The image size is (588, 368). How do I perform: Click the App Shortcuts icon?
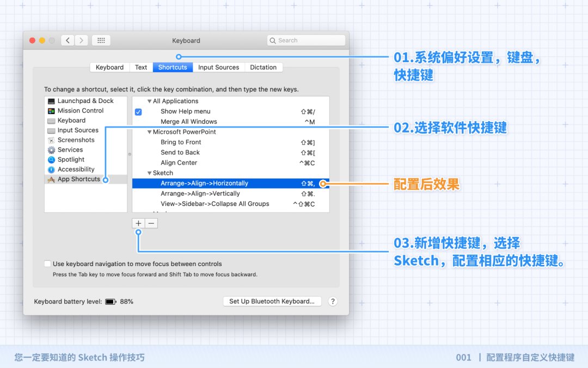[x=51, y=179]
